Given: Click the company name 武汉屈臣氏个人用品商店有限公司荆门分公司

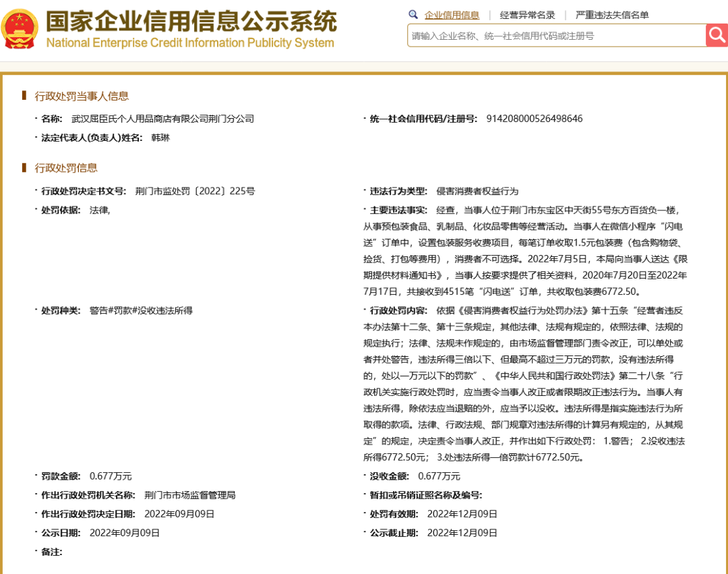Looking at the screenshot, I should point(162,119).
